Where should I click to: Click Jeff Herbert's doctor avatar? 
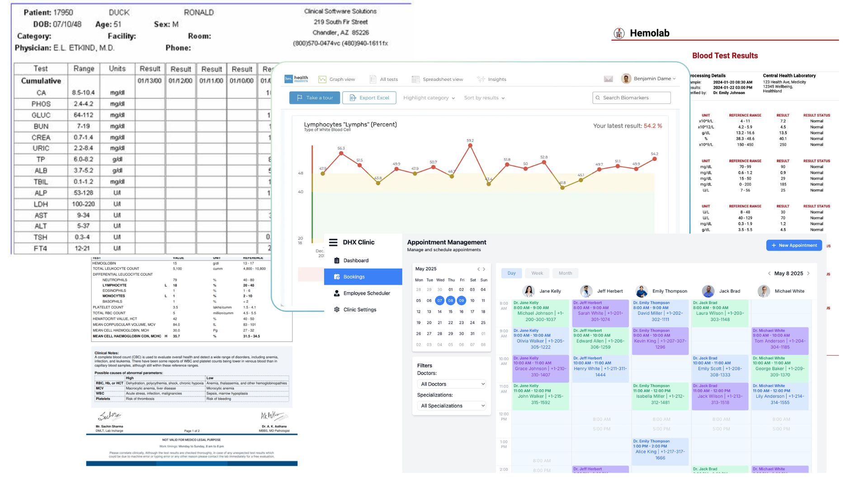586,291
